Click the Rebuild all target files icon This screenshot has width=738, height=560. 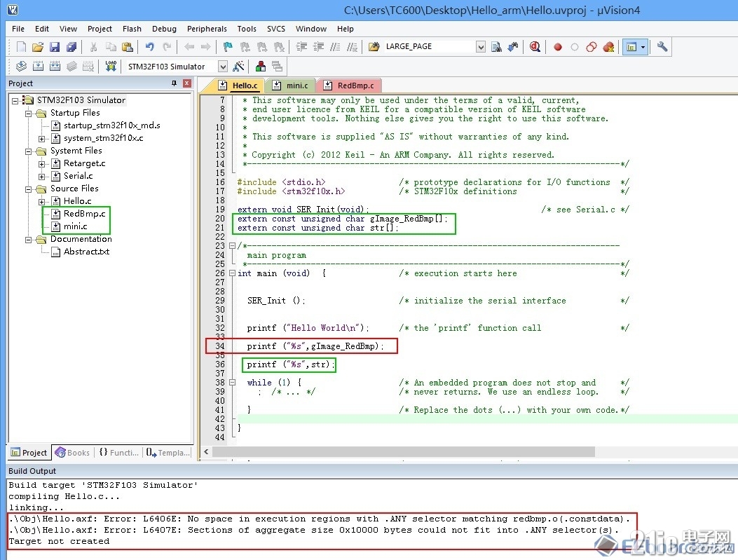[55, 67]
